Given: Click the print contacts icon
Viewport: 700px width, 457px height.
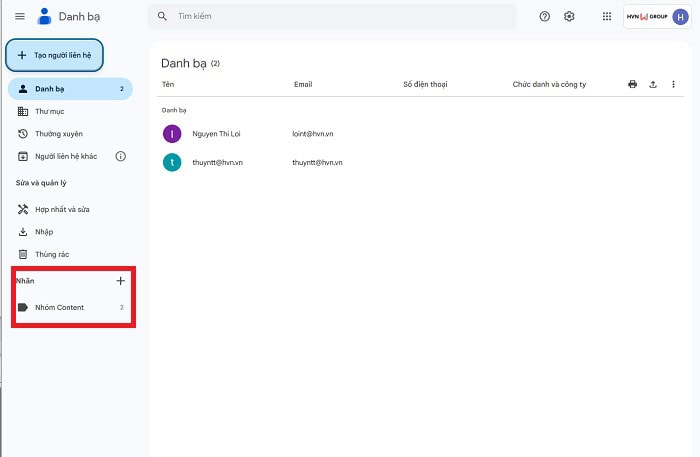Looking at the screenshot, I should pos(632,85).
